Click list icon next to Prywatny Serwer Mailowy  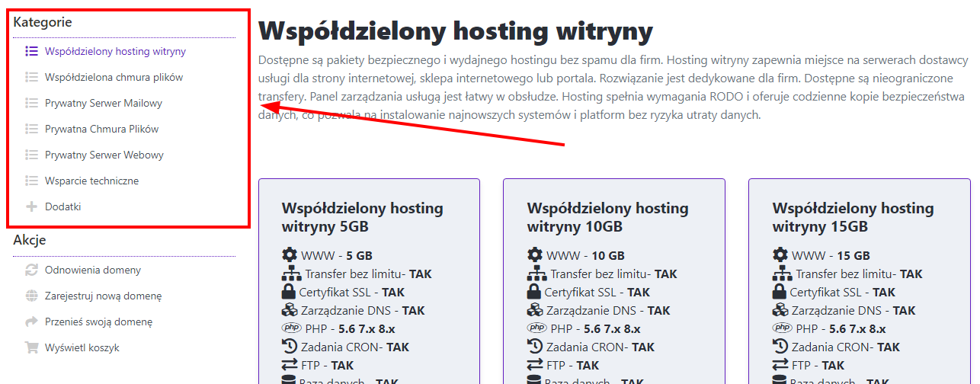point(31,104)
